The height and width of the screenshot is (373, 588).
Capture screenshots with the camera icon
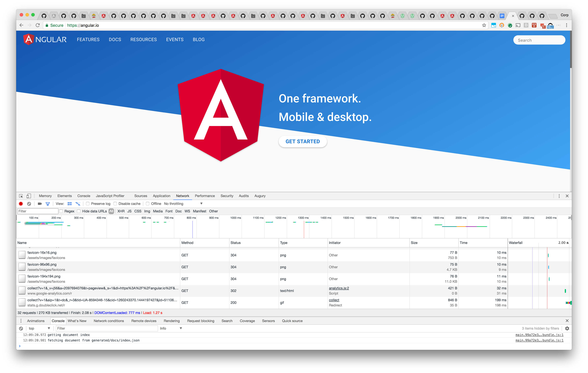tap(40, 204)
